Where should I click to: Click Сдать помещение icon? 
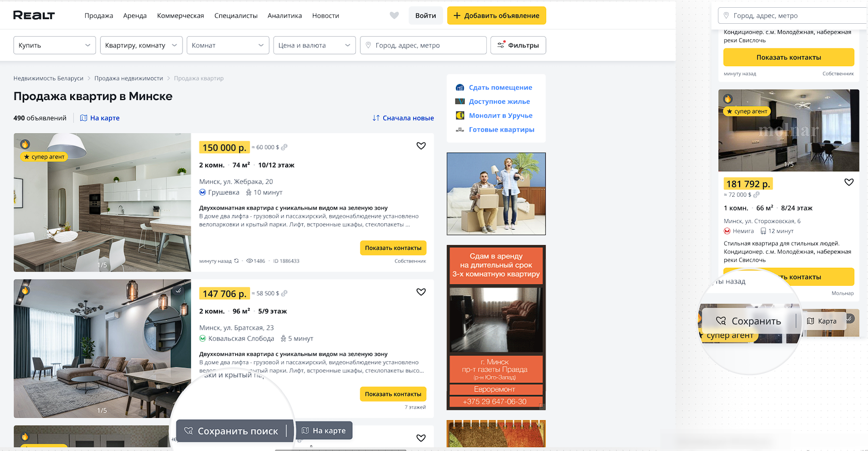pos(460,88)
